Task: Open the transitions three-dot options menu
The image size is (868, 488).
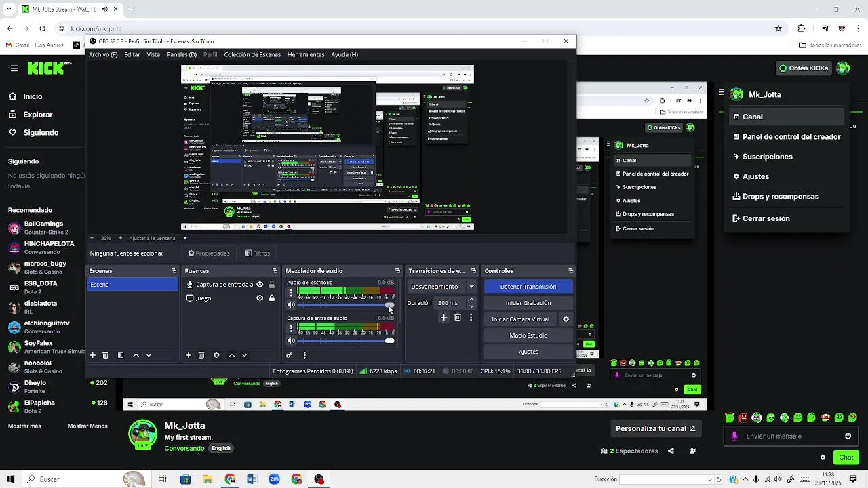Action: (471, 317)
